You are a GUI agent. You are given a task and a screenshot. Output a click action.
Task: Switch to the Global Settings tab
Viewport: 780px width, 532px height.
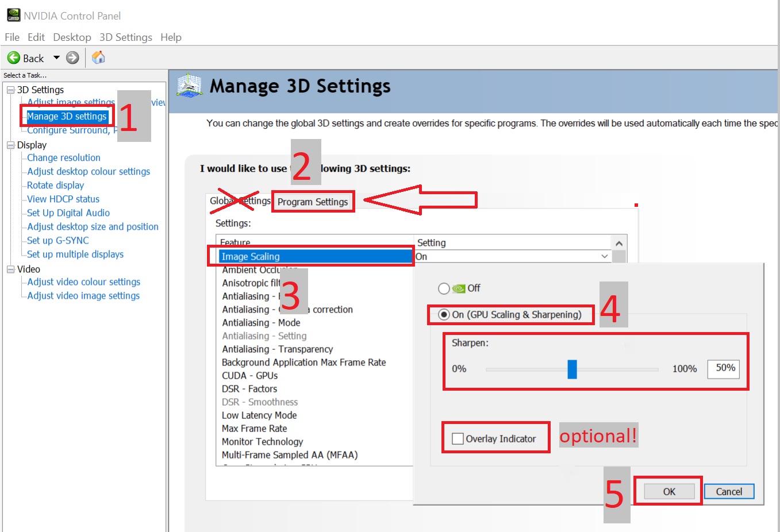[x=240, y=201]
